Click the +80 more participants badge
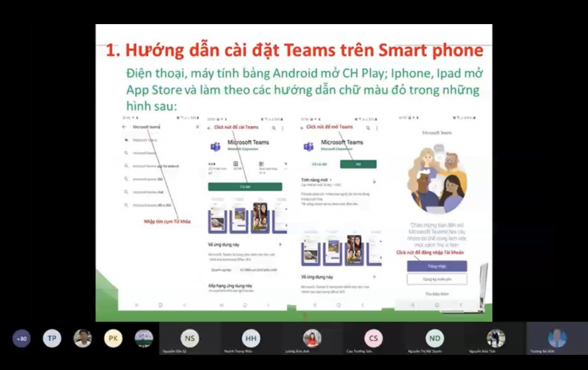This screenshot has height=370, width=588. click(x=22, y=338)
